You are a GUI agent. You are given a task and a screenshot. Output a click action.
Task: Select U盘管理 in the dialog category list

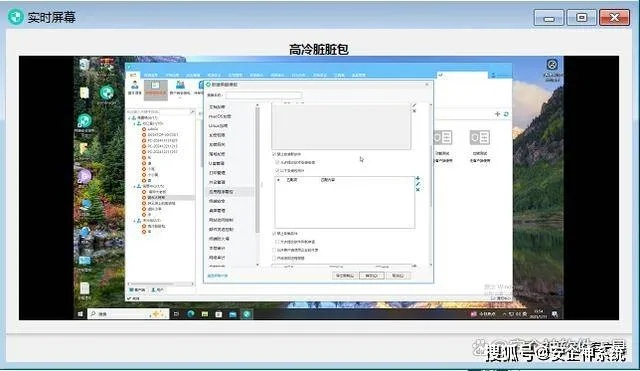click(217, 163)
